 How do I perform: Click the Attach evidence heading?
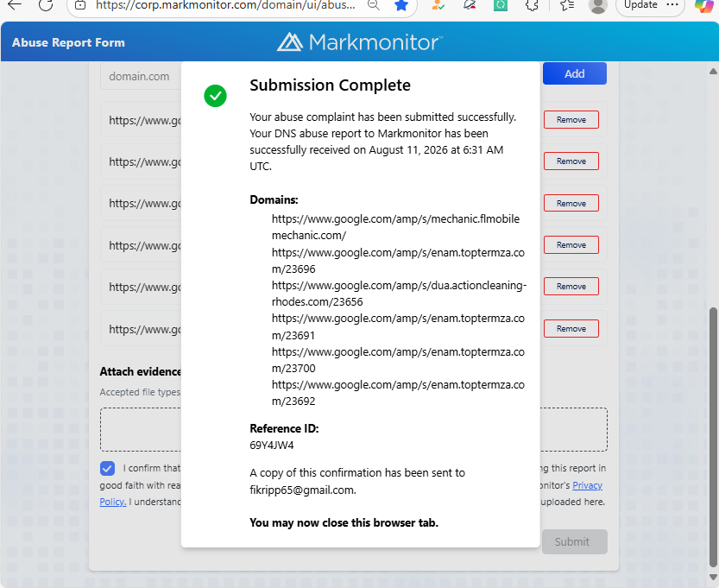pos(141,371)
